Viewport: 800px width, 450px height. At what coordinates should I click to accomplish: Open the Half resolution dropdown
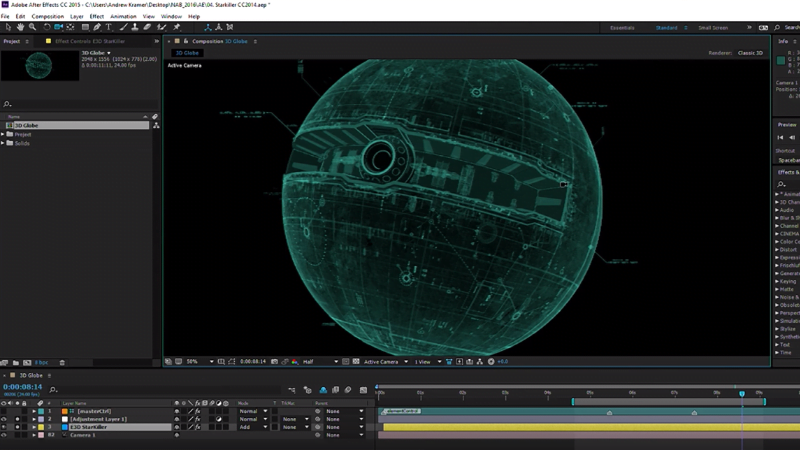point(321,362)
